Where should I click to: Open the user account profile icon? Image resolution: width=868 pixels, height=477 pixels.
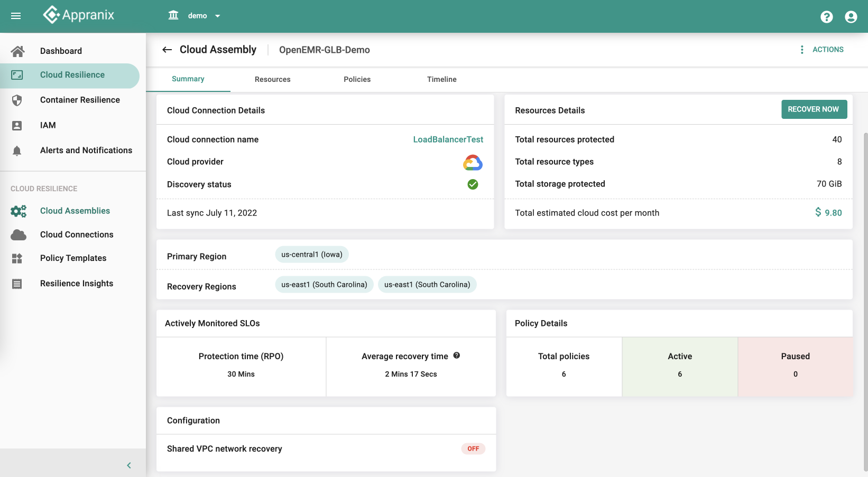pyautogui.click(x=851, y=17)
